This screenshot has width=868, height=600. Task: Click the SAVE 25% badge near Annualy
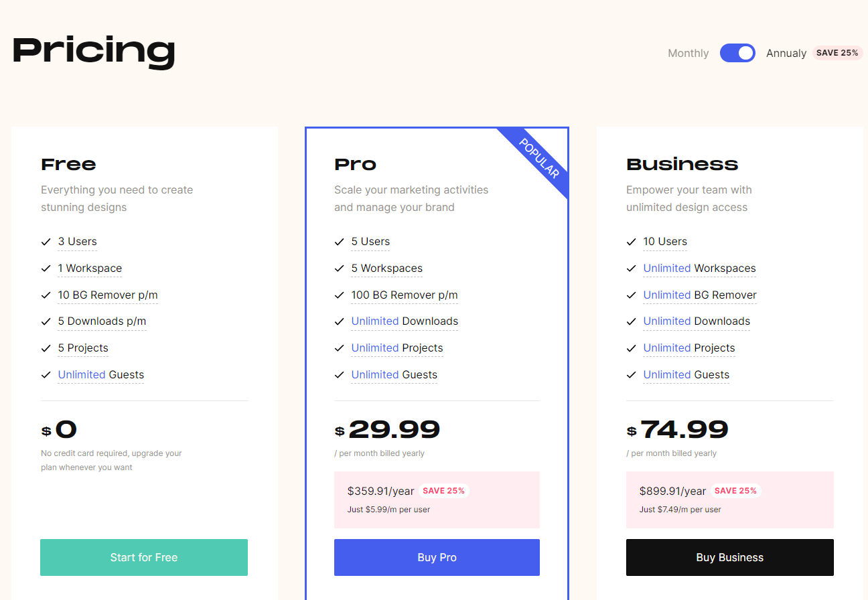(x=837, y=53)
